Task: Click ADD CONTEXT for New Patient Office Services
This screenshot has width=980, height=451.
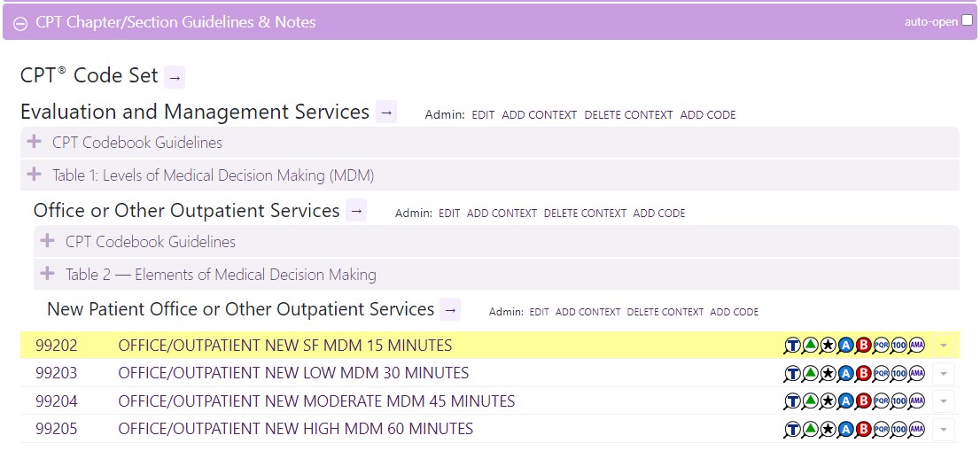Action: [588, 312]
